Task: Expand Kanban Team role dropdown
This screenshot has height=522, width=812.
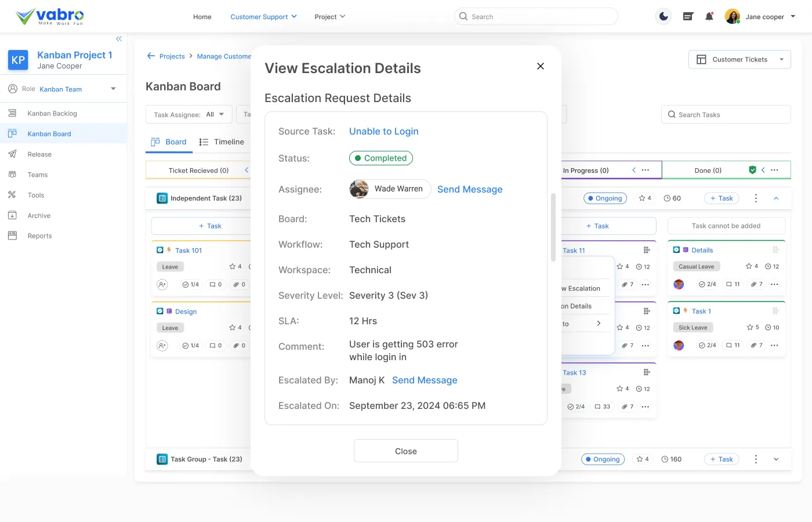Action: [x=113, y=89]
